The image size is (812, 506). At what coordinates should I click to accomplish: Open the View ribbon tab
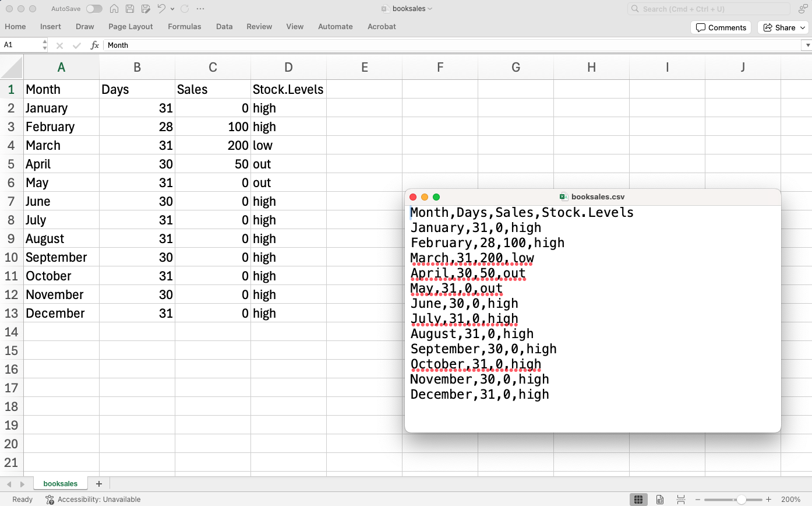click(295, 26)
